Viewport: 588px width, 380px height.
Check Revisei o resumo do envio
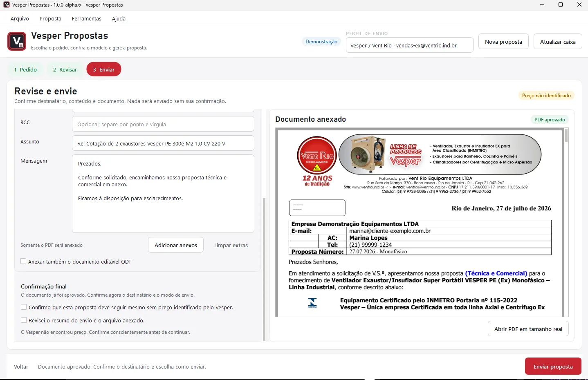pyautogui.click(x=24, y=320)
